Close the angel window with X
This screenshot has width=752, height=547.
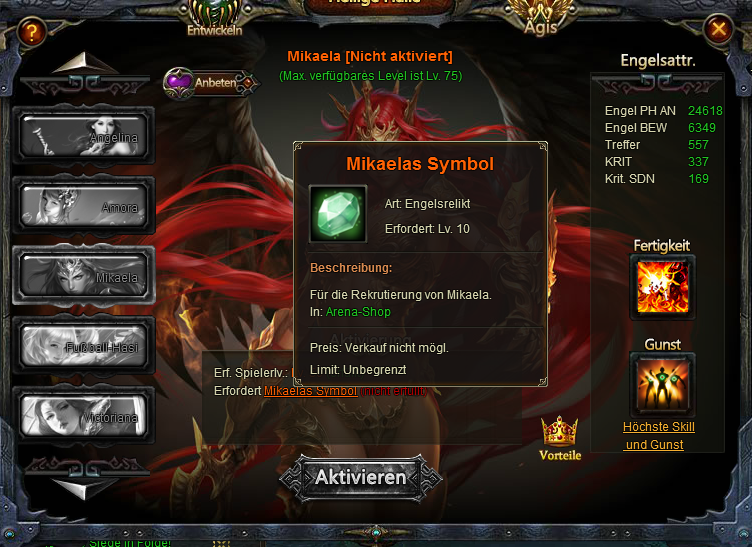(718, 29)
